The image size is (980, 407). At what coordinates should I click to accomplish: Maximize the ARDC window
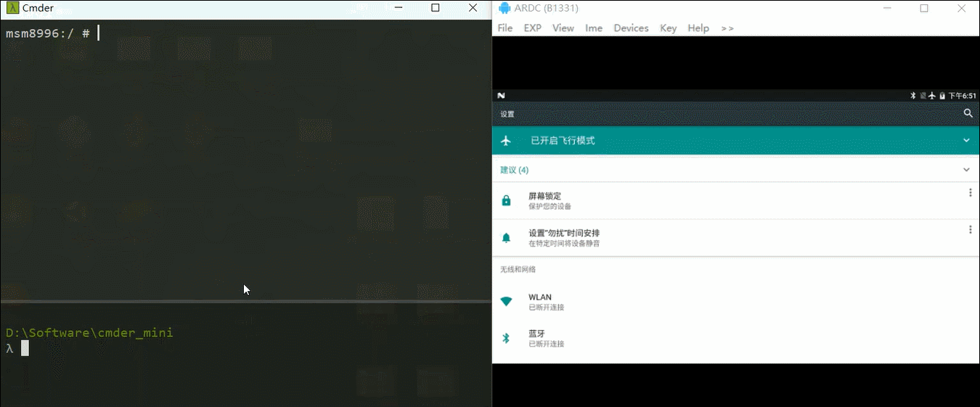pos(923,8)
